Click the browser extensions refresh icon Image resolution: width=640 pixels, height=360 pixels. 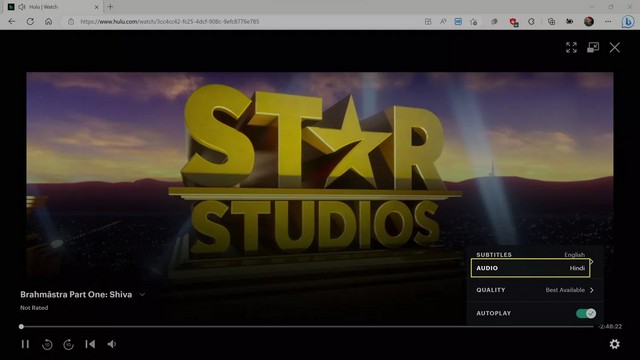click(x=531, y=21)
